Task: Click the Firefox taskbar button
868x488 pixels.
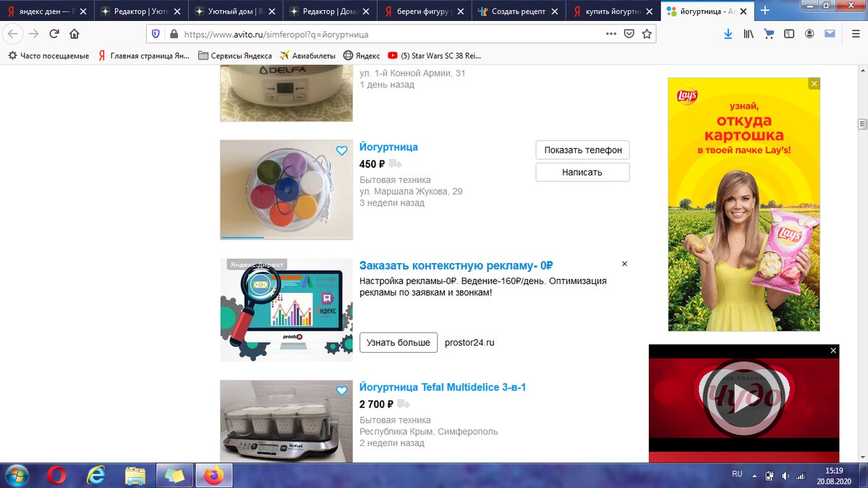Action: pyautogui.click(x=215, y=476)
